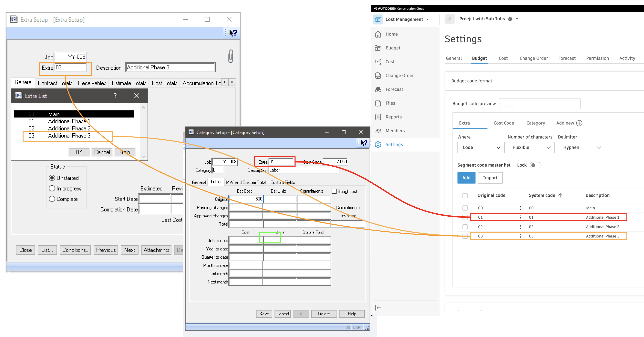
Task: Toggle the segment code Lock switch
Action: pyautogui.click(x=535, y=165)
